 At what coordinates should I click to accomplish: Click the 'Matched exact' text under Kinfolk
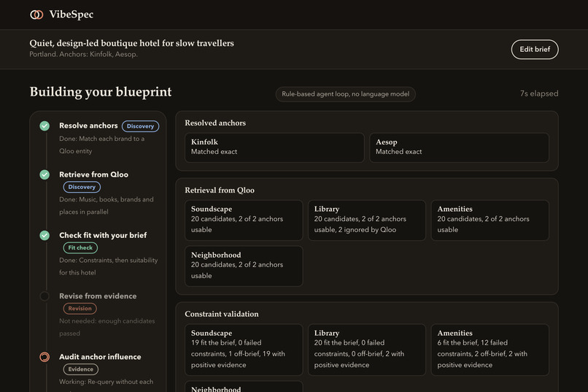coord(214,152)
